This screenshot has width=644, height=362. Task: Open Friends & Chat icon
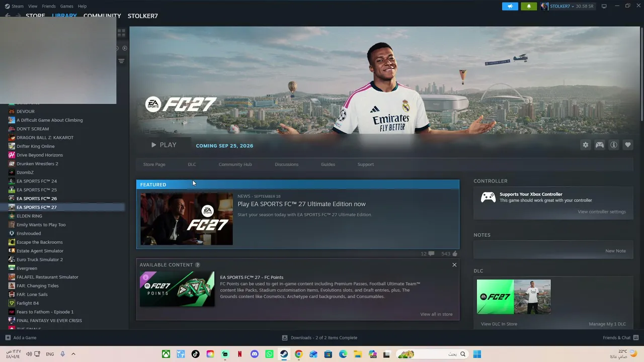[x=636, y=338]
